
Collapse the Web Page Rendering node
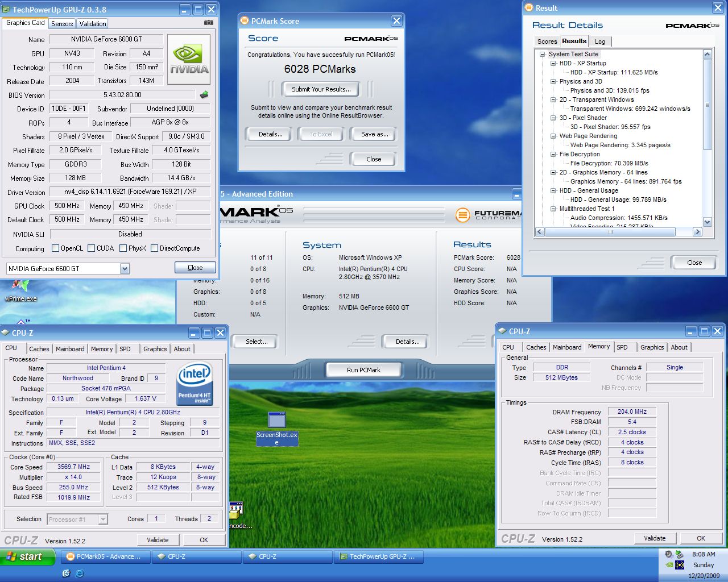coord(553,136)
